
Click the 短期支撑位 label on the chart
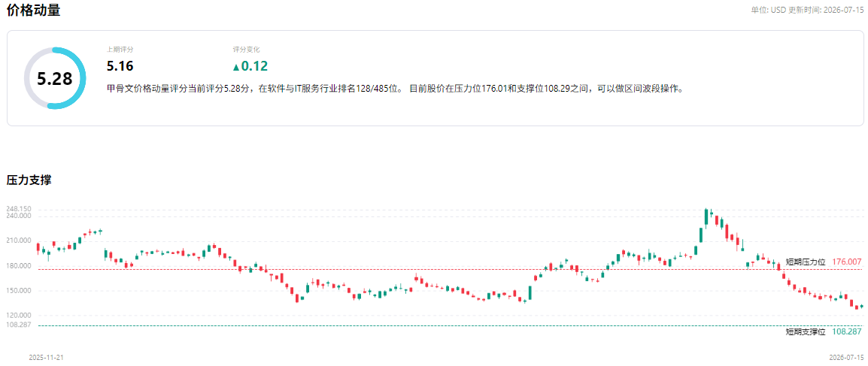[x=806, y=331]
